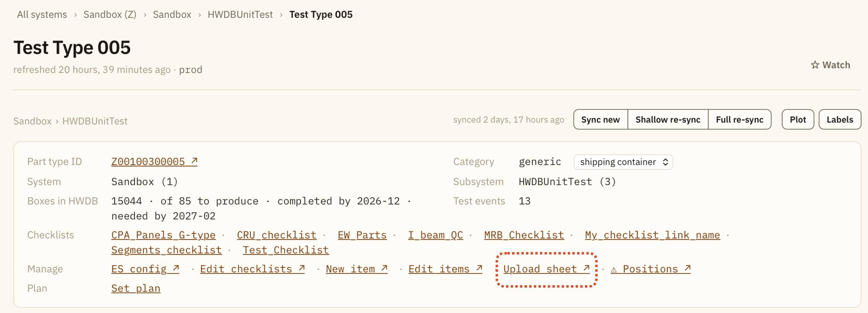The image size is (868, 313).
Task: Click the Sync new button
Action: 601,119
